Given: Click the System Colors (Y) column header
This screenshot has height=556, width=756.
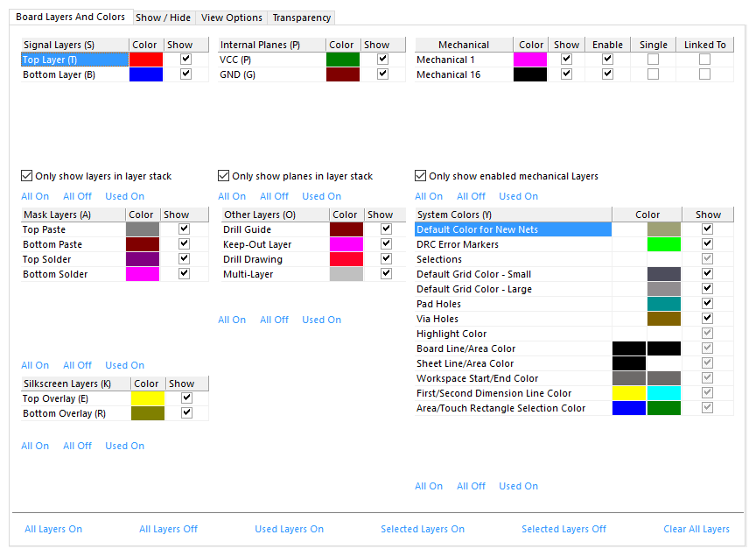Looking at the screenshot, I should [513, 215].
